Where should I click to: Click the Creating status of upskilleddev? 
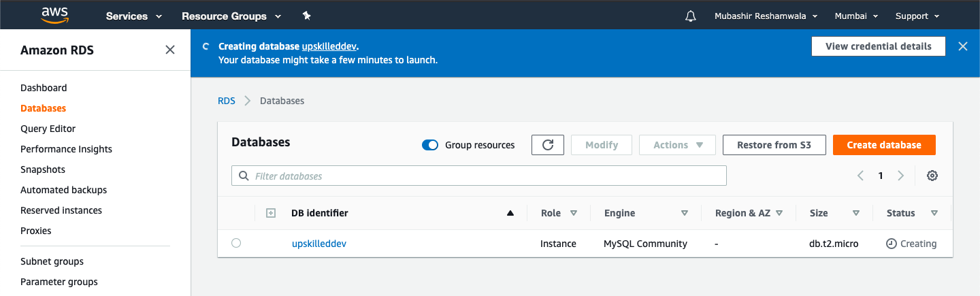click(911, 244)
